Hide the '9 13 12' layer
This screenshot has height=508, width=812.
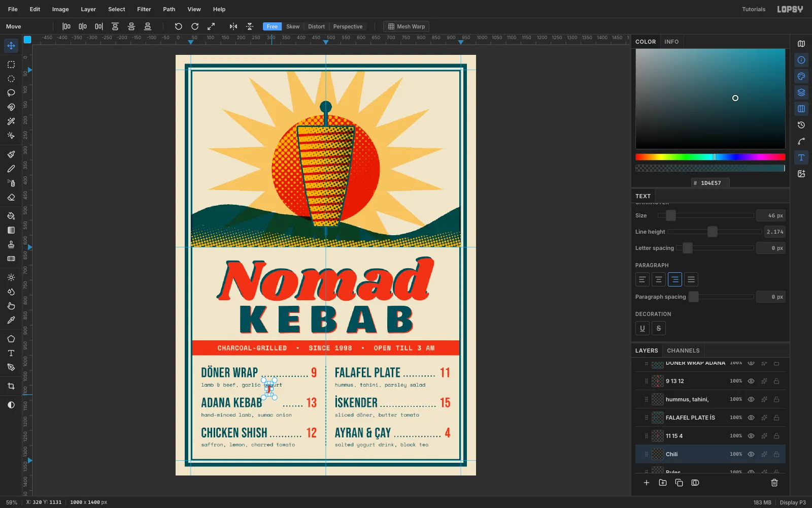pos(751,381)
